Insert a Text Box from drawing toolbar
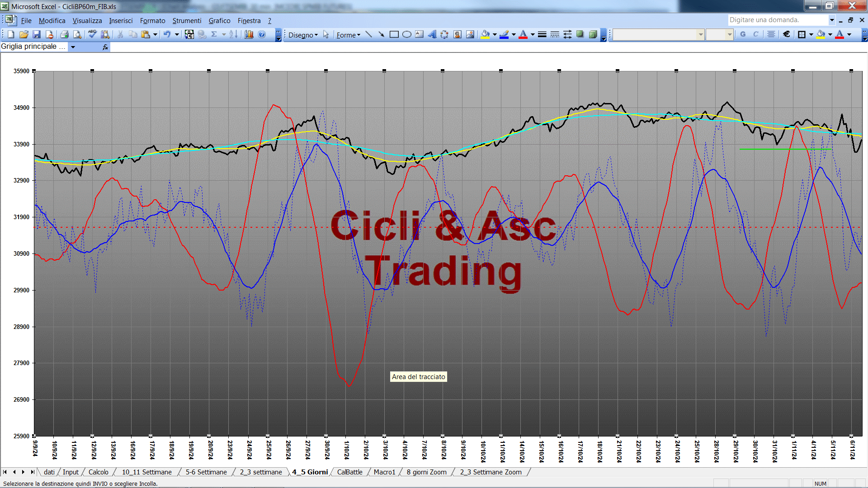 [x=419, y=34]
